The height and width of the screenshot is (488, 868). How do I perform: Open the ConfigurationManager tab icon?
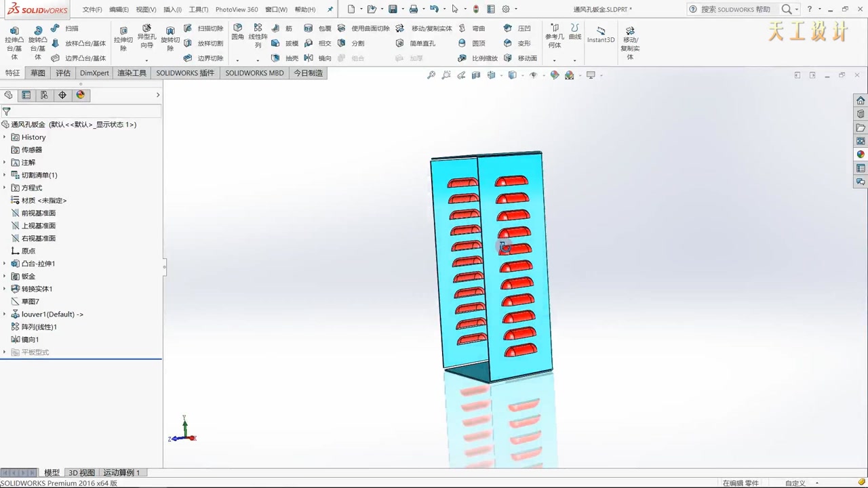coord(44,96)
